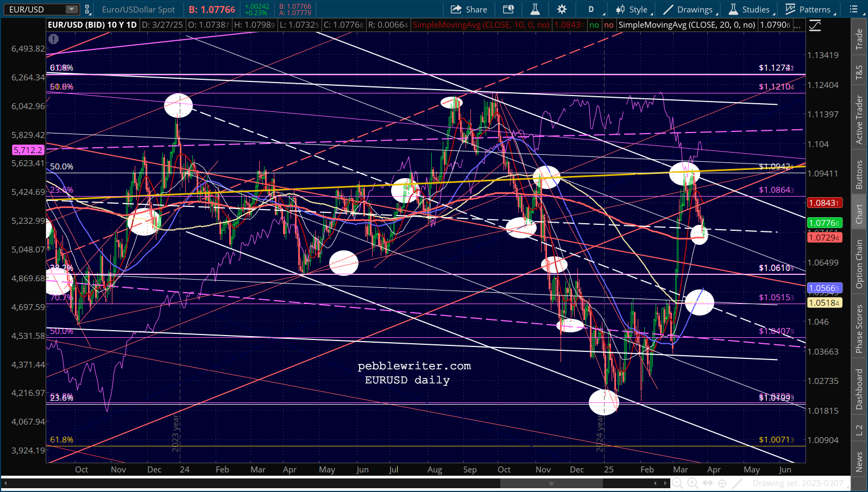This screenshot has width=868, height=492.
Task: Click the list layout icon at top right
Action: pyautogui.click(x=854, y=9)
